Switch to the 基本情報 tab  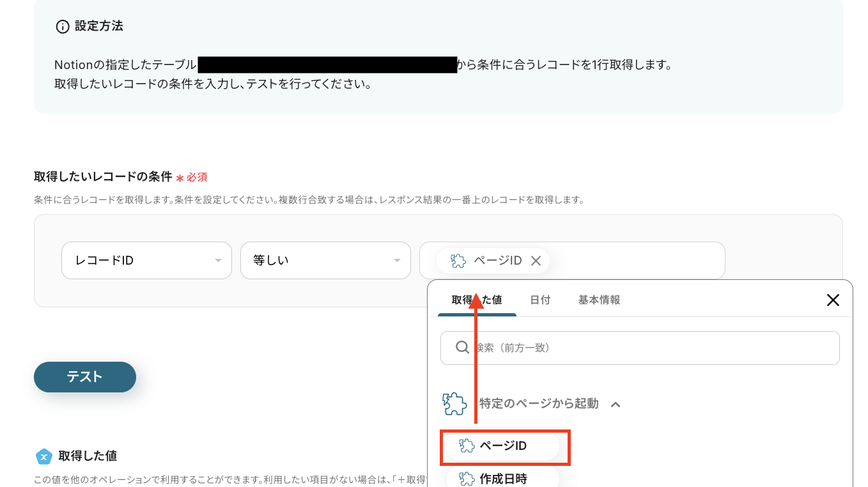pos(598,299)
